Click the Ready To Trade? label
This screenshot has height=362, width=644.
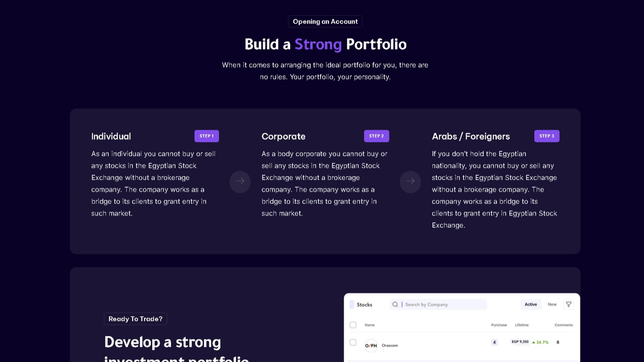pos(136,319)
